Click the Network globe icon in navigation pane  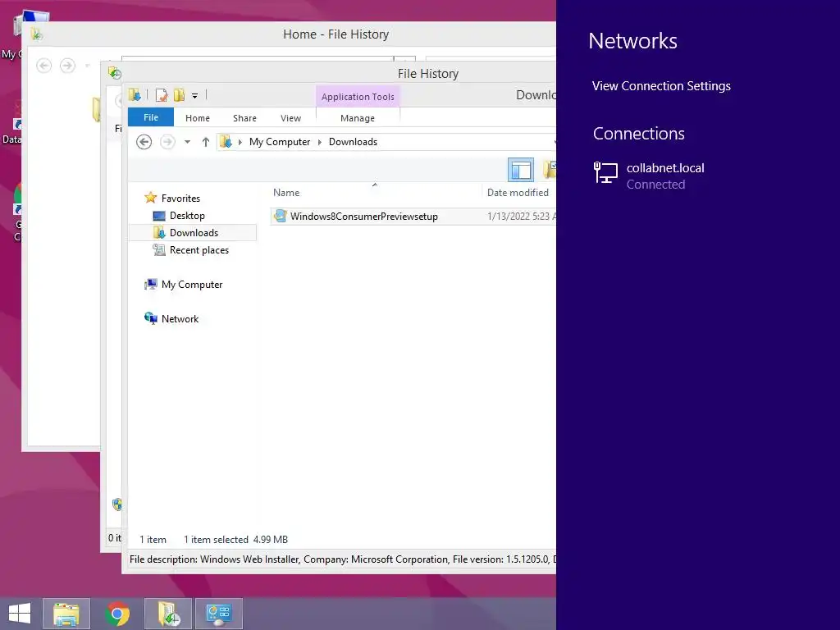[x=151, y=318]
